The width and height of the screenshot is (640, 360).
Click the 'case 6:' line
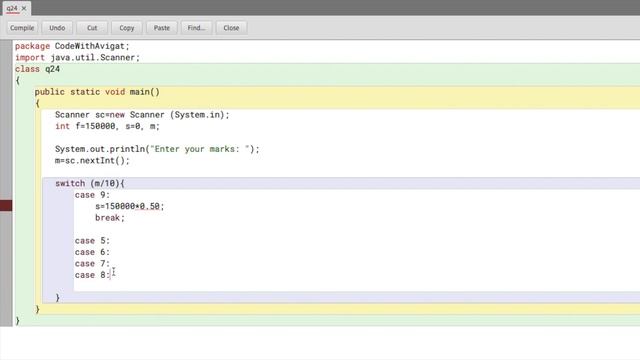[x=92, y=252]
